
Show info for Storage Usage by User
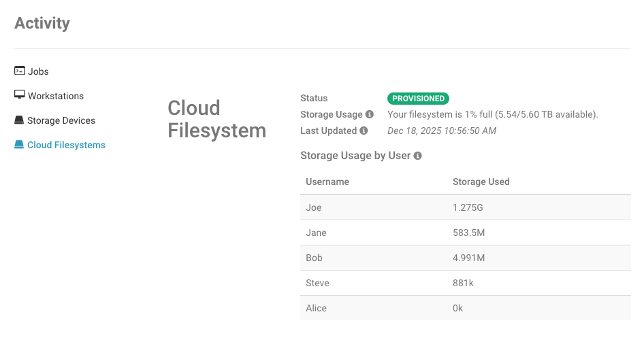[418, 156]
